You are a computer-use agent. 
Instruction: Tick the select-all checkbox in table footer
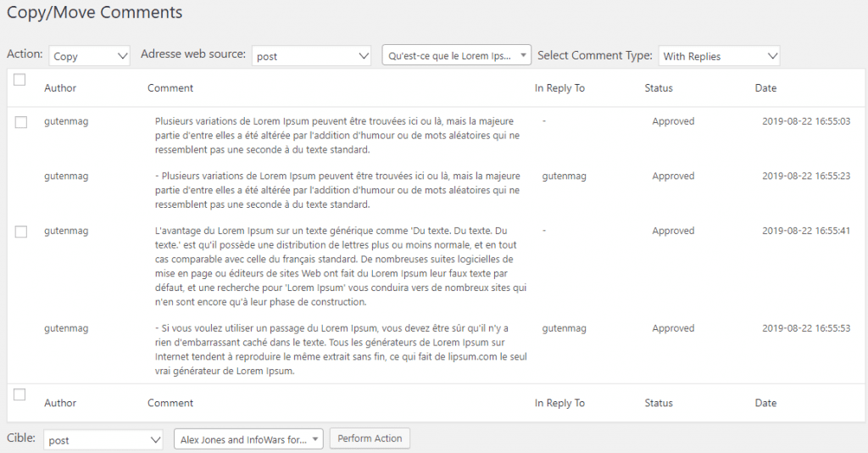[x=19, y=394]
